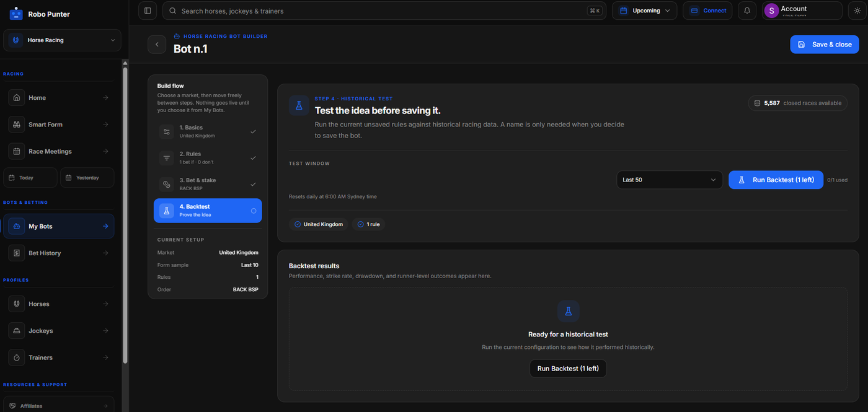Click the BACK BSP order value
The width and height of the screenshot is (868, 412).
coord(246,289)
